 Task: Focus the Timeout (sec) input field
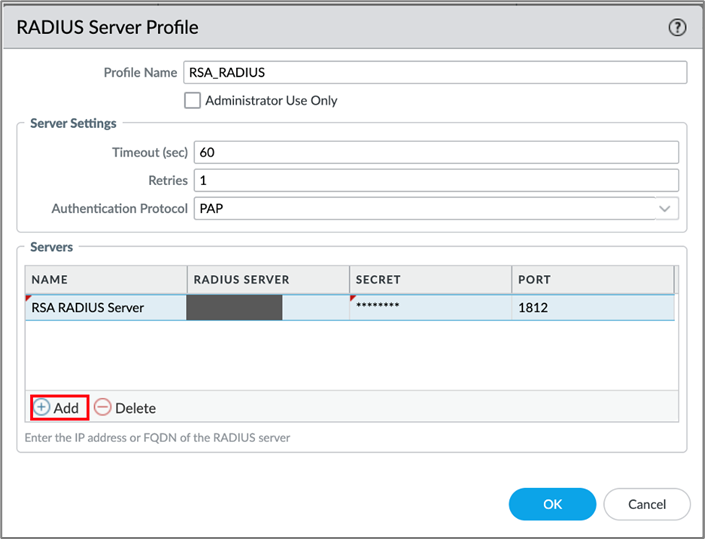(435, 152)
